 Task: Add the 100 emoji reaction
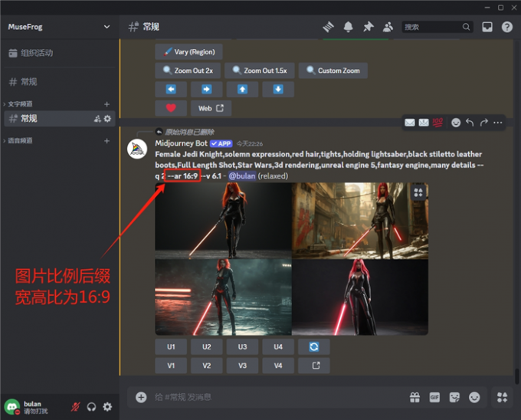pyautogui.click(x=437, y=123)
